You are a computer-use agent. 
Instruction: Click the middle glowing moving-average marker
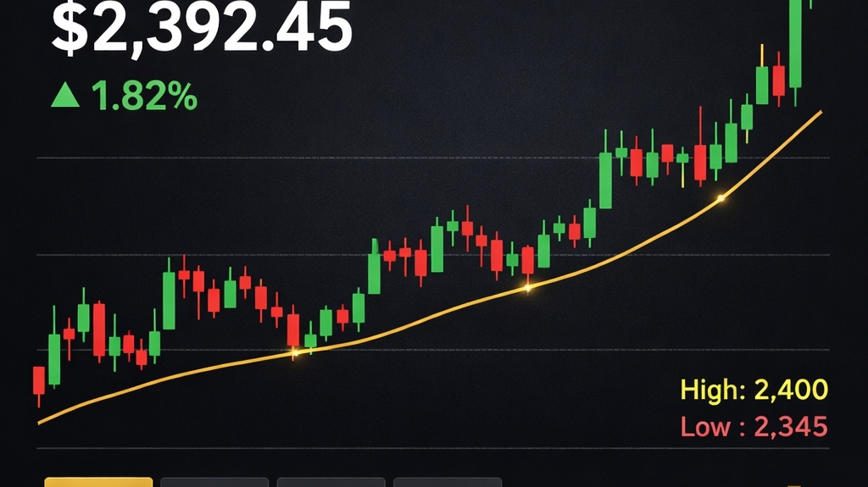pos(527,288)
